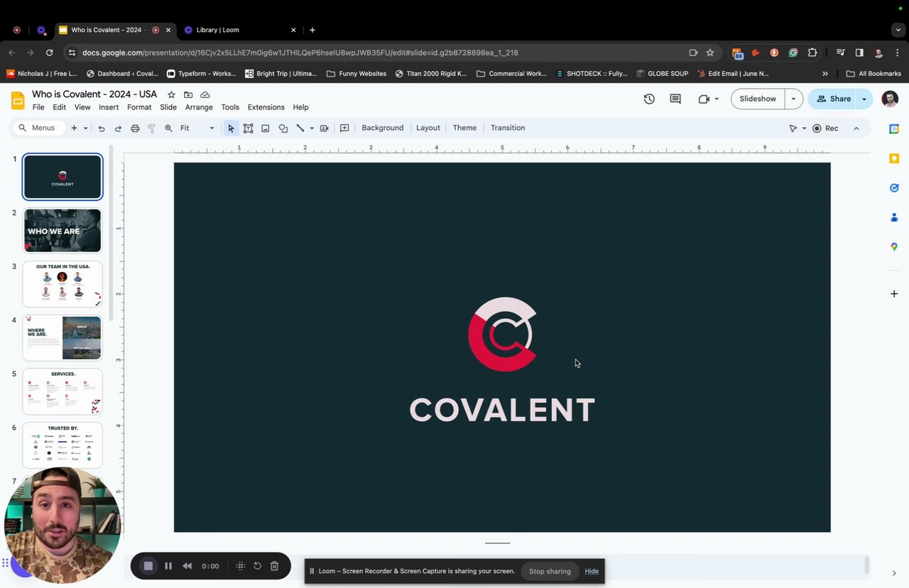Stop the Loom recording
Image resolution: width=909 pixels, height=588 pixels.
[148, 566]
